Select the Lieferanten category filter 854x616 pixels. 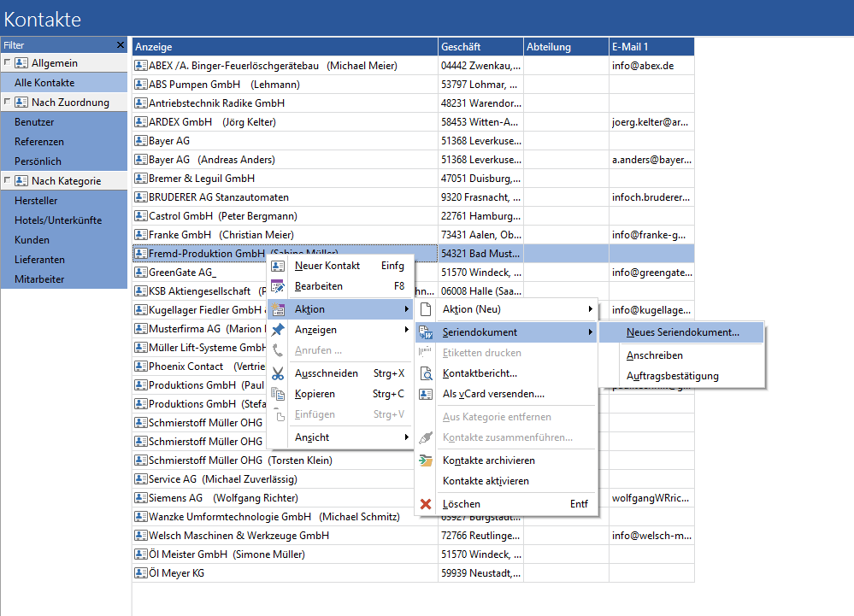click(64, 259)
